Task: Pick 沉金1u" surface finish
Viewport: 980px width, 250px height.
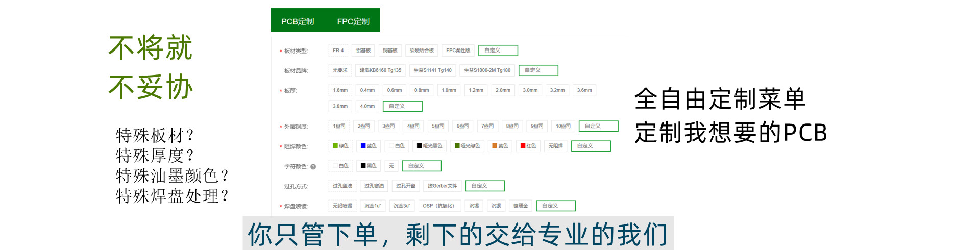Action: point(373,206)
